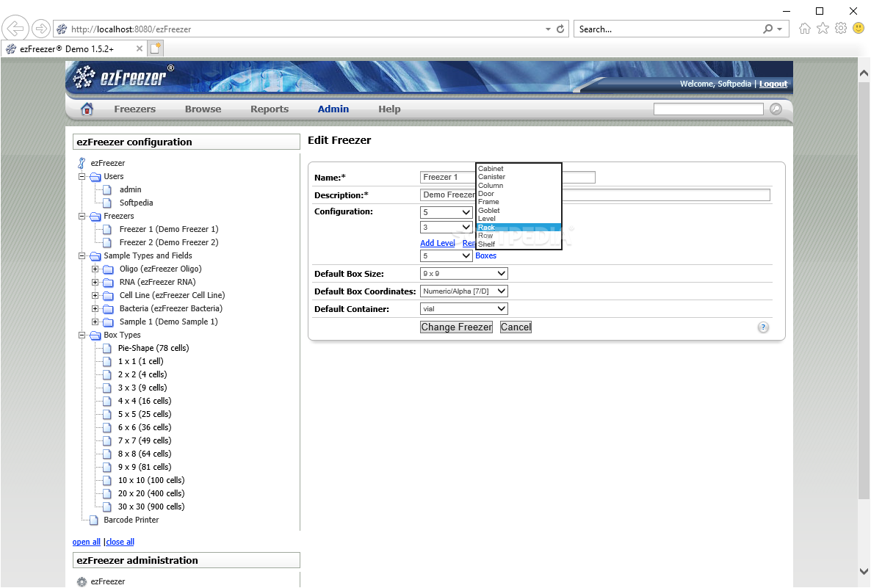Select Pie-Shape (78 cells) box type
The height and width of the screenshot is (588, 871).
coord(153,348)
